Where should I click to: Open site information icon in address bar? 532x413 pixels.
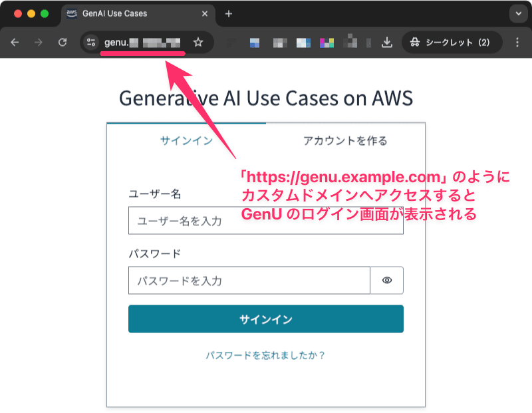[x=91, y=43]
